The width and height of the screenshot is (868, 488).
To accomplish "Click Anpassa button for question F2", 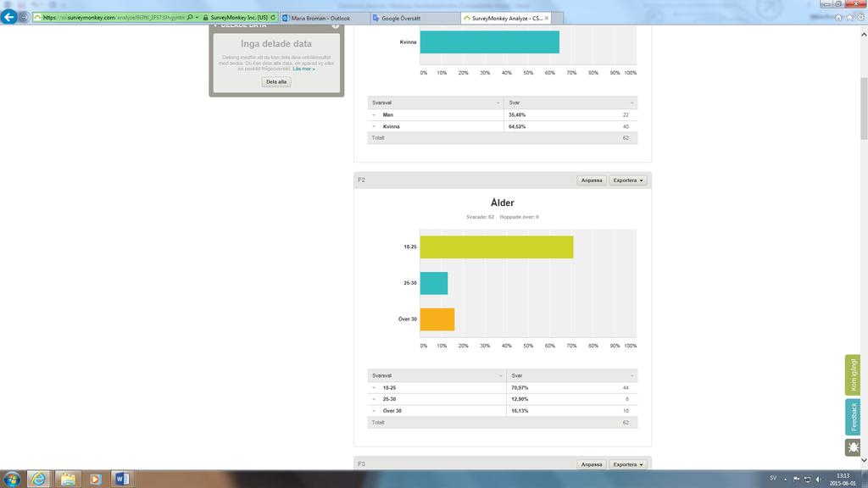I will click(x=591, y=180).
